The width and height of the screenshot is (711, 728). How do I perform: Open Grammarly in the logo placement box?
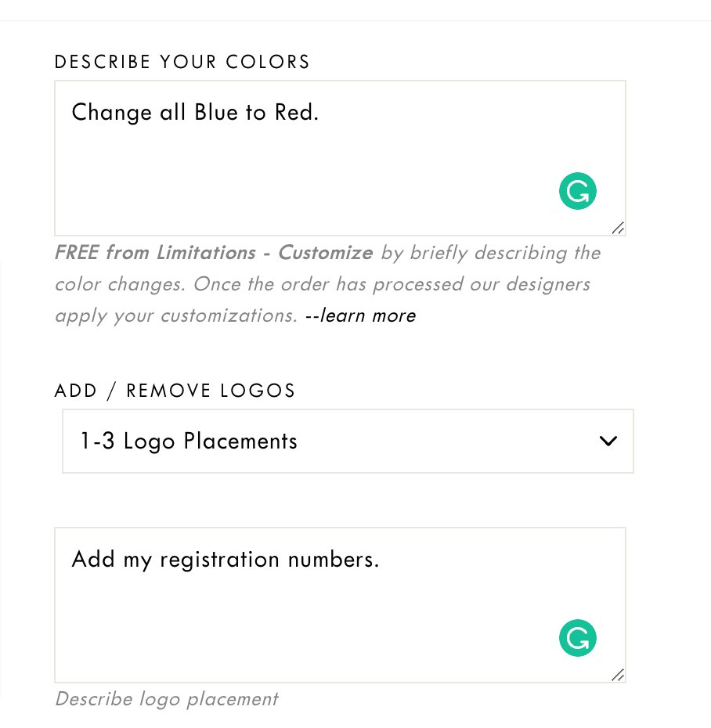click(577, 637)
